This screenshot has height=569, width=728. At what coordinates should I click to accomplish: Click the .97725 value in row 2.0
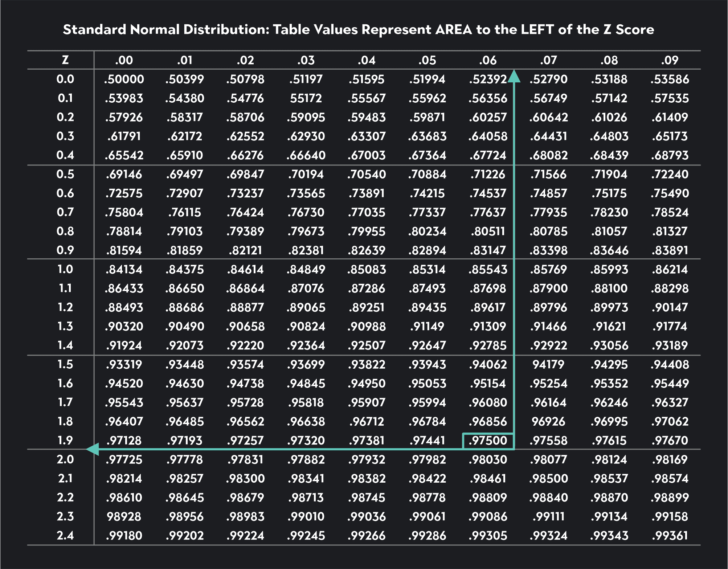click(124, 460)
